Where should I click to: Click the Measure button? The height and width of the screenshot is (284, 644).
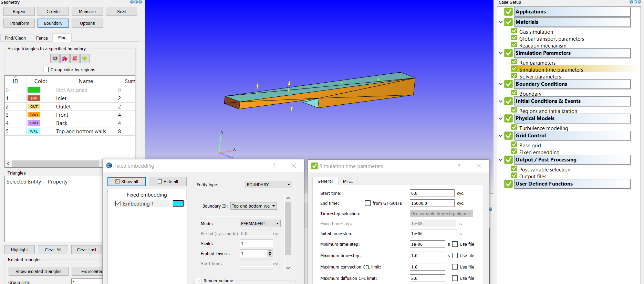click(87, 11)
